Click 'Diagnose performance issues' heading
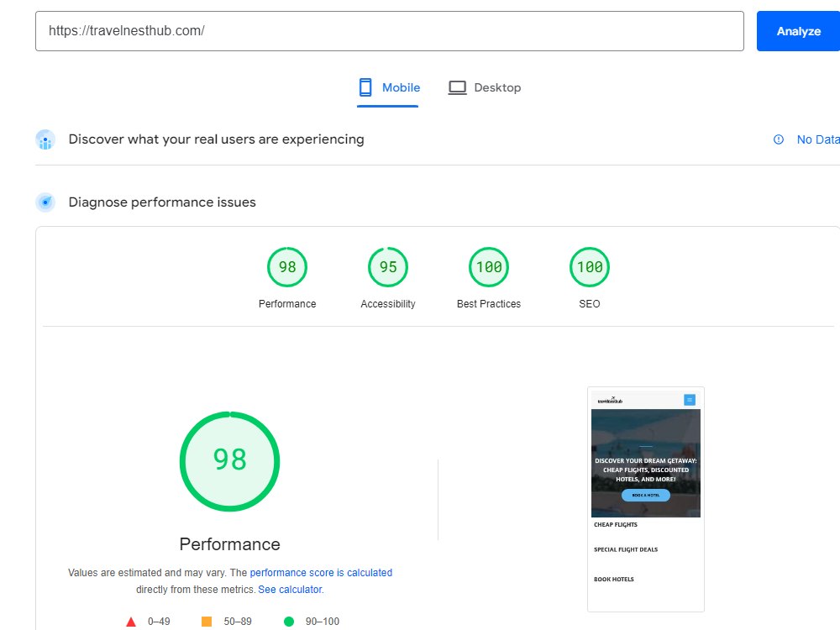The image size is (840, 630). click(162, 202)
